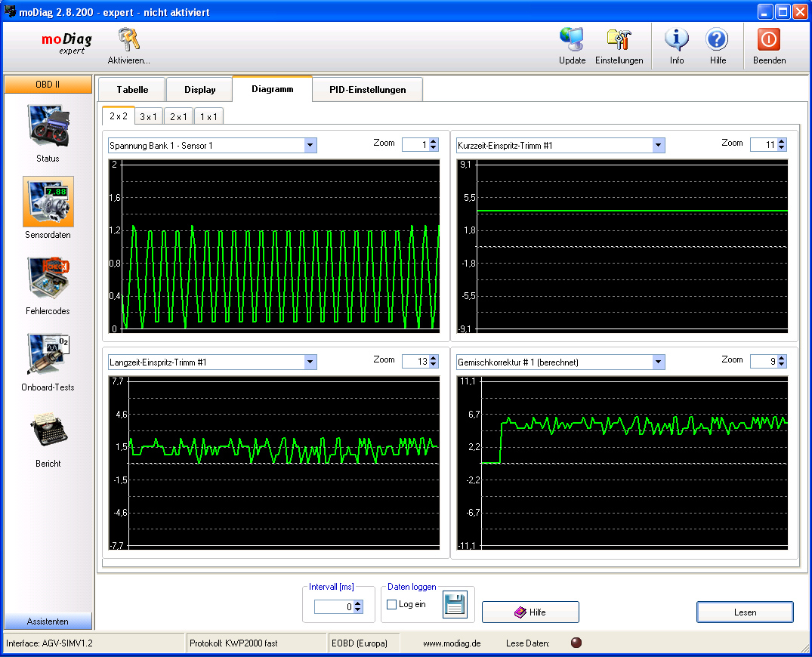812x657 pixels.
Task: Save log with the floppy disk icon
Action: click(x=455, y=605)
